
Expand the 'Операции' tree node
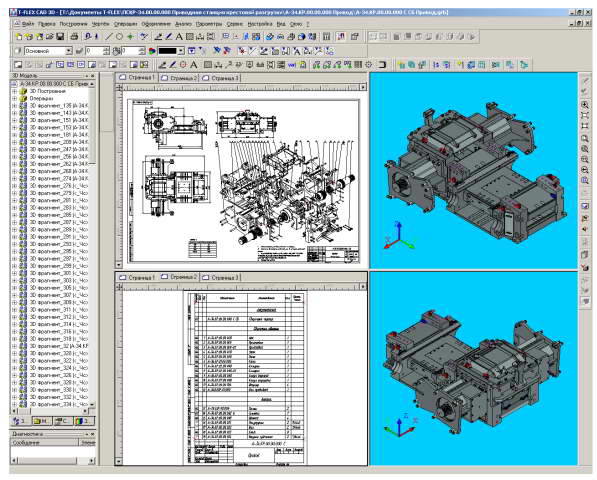pyautogui.click(x=15, y=98)
